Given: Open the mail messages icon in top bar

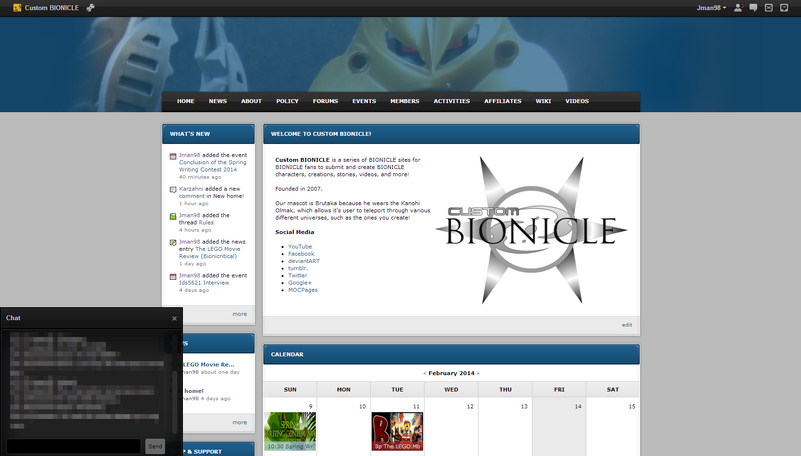Looking at the screenshot, I should point(768,8).
